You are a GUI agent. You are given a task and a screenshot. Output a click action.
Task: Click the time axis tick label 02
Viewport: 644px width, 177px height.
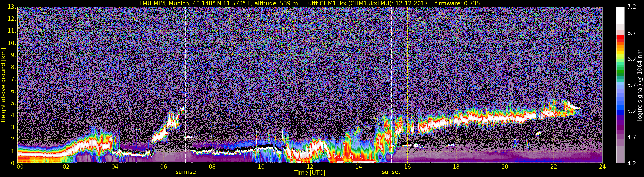(66, 167)
